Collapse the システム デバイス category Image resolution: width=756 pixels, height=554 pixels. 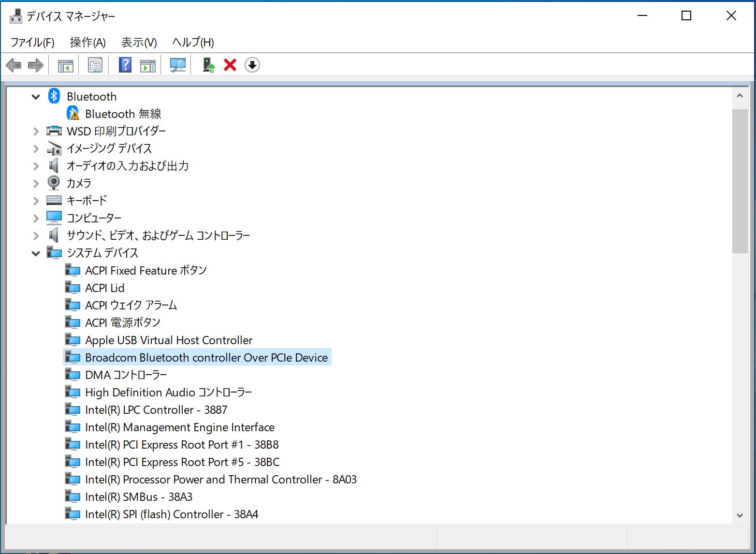click(x=36, y=253)
